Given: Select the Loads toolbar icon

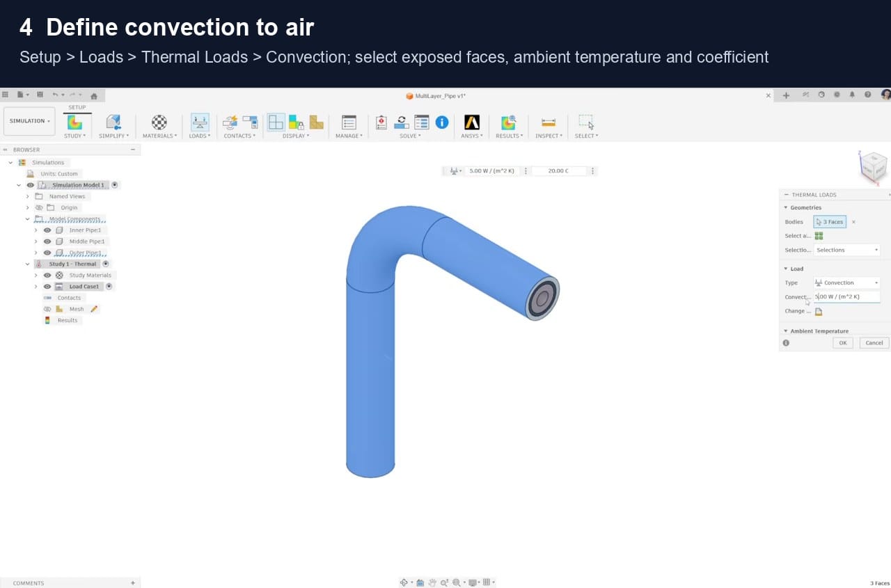Looking at the screenshot, I should 200,122.
